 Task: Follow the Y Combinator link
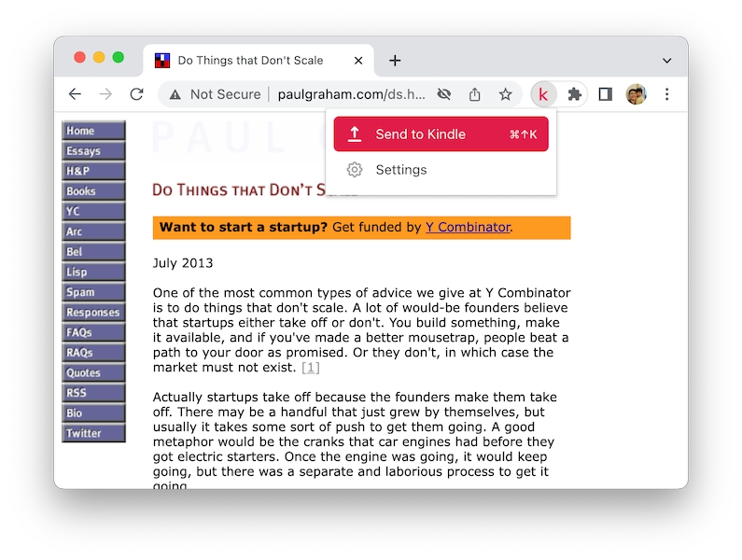(x=468, y=227)
